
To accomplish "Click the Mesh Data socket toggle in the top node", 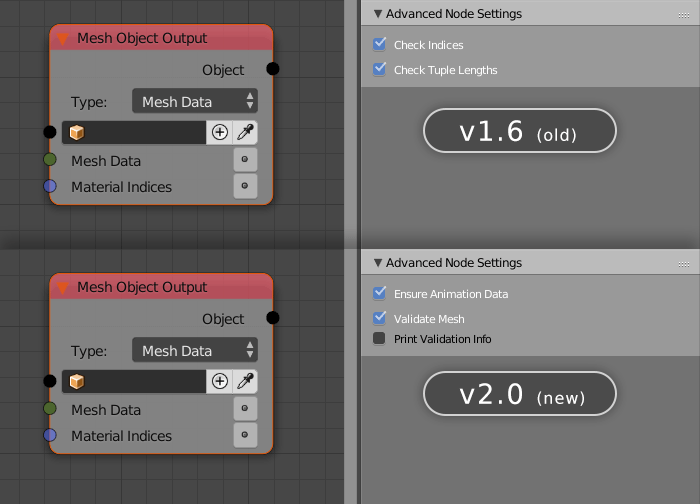I will click(245, 159).
